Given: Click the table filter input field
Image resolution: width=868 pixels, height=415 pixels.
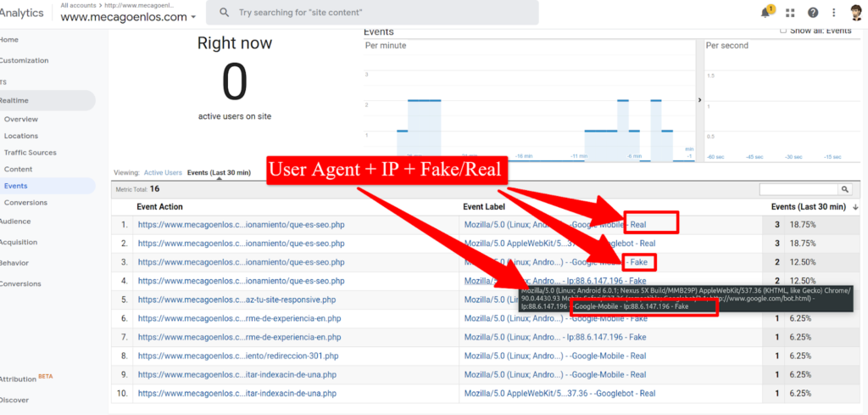Looking at the screenshot, I should point(799,189).
